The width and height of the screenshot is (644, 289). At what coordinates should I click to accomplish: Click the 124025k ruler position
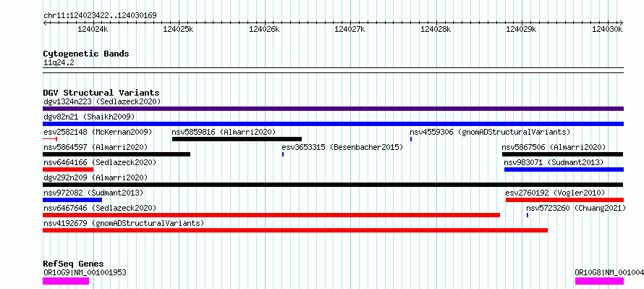click(x=179, y=29)
